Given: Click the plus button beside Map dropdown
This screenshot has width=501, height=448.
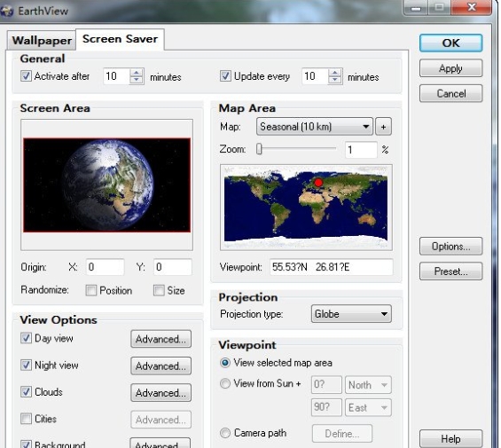Looking at the screenshot, I should pyautogui.click(x=383, y=127).
